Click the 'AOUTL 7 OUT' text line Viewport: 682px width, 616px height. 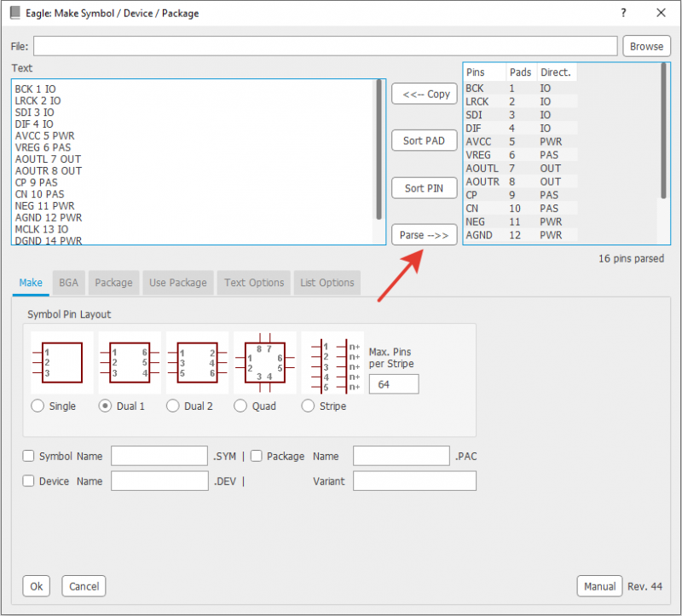point(48,159)
